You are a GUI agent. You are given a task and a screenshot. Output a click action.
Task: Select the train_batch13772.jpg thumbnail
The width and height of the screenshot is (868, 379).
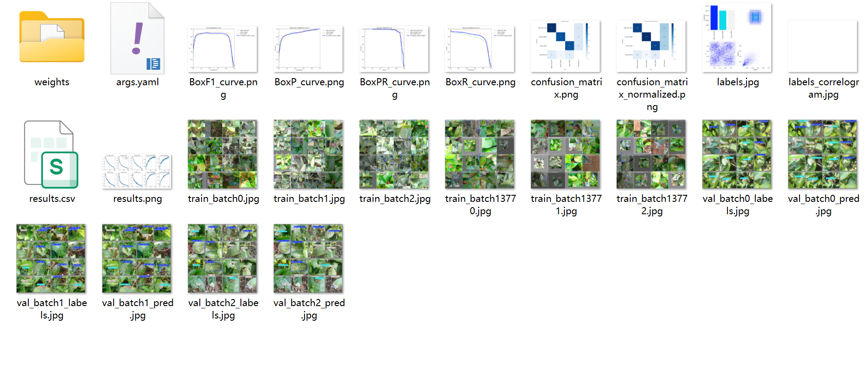click(651, 154)
